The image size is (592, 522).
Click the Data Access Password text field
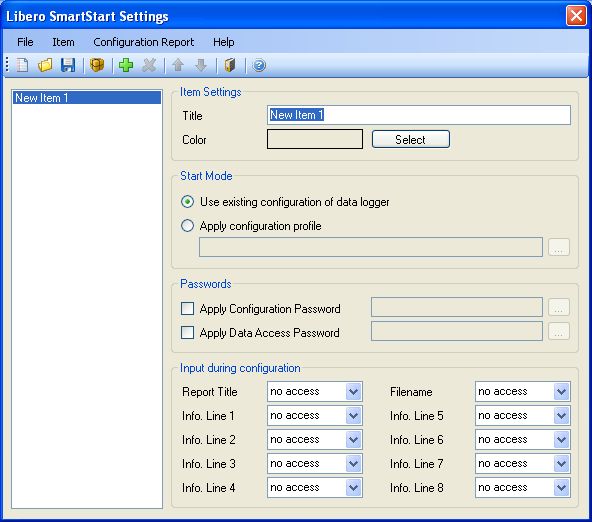pos(457,331)
